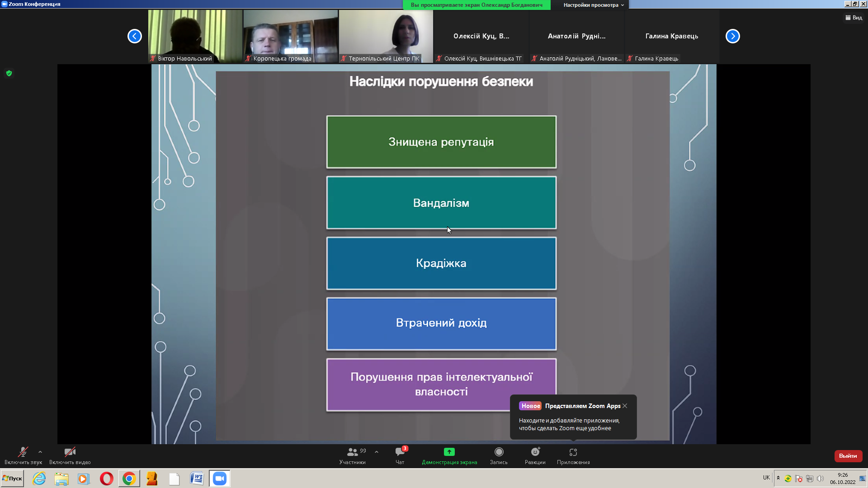Expand the participants options arrow
Image resolution: width=868 pixels, height=488 pixels.
pyautogui.click(x=377, y=452)
